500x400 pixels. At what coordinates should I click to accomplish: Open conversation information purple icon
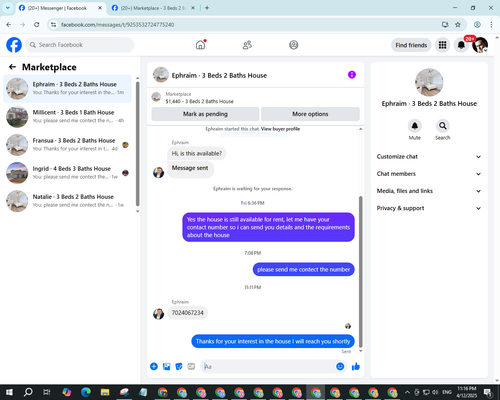click(x=352, y=75)
